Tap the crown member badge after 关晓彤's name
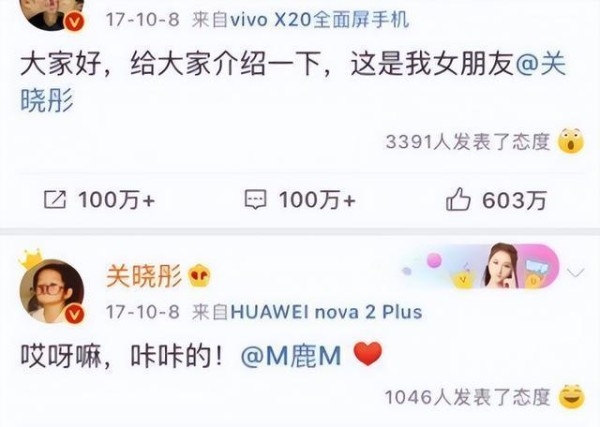The image size is (600, 427). [x=199, y=275]
